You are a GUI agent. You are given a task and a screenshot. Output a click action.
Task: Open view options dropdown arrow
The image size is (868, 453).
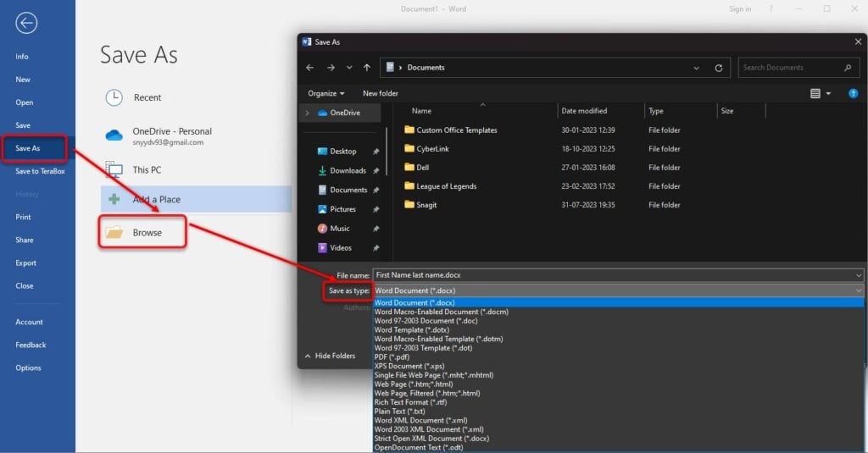click(x=829, y=93)
